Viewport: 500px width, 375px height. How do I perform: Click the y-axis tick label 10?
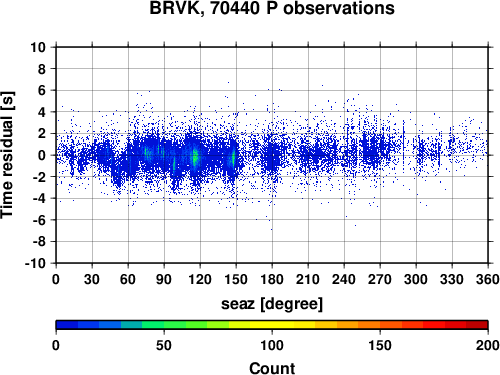[38, 47]
